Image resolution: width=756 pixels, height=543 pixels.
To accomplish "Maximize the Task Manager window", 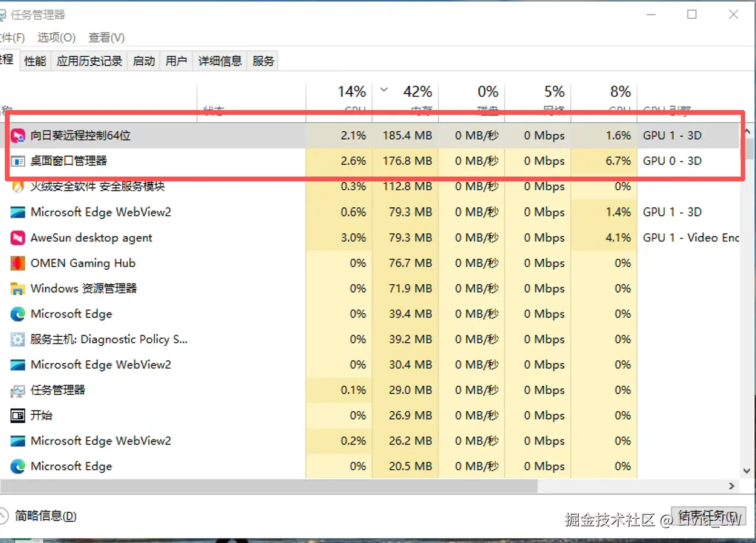I will click(x=692, y=15).
